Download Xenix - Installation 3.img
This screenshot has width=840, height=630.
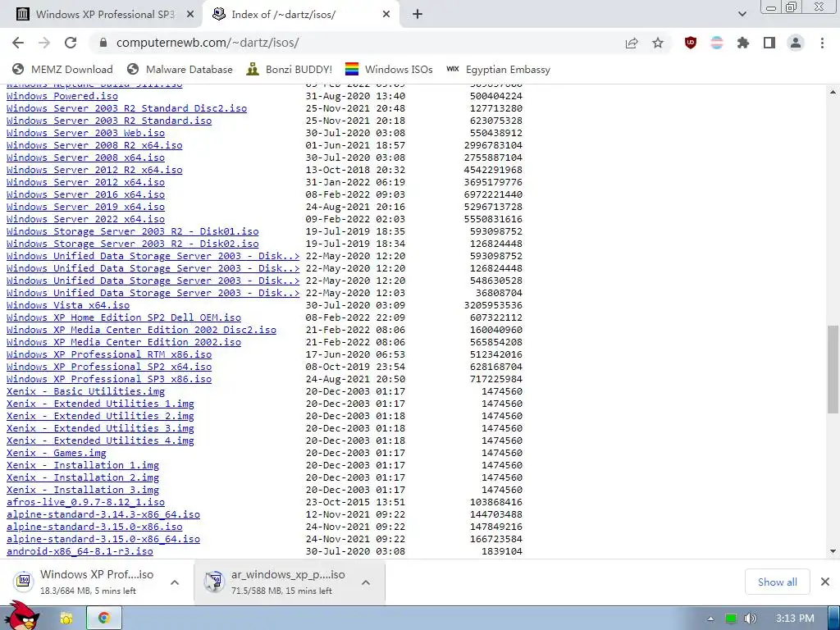point(83,491)
